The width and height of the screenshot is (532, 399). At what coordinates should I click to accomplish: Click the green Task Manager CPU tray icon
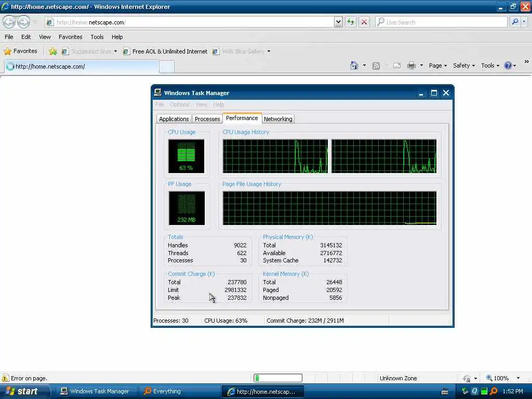(x=484, y=391)
